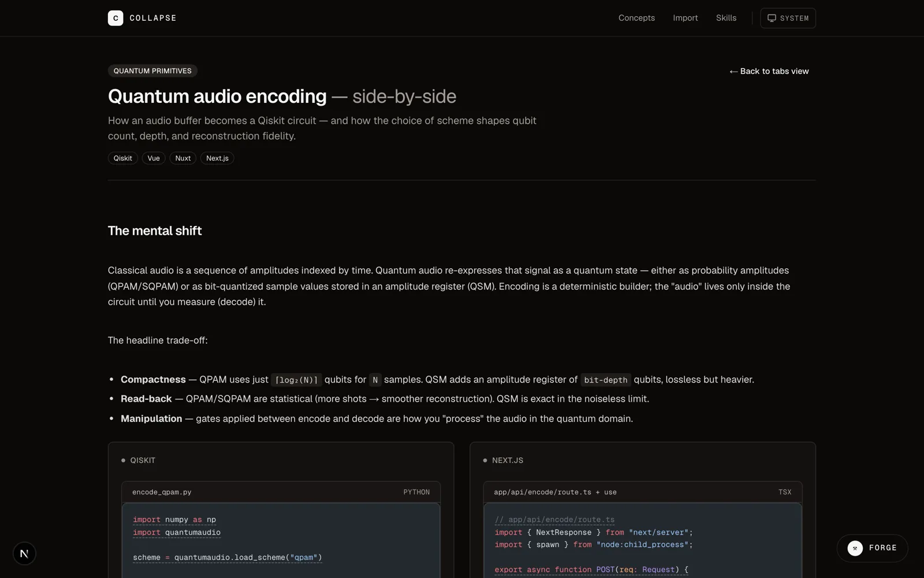This screenshot has height=578, width=924.
Task: Select the Next.js tag chip
Action: click(217, 158)
